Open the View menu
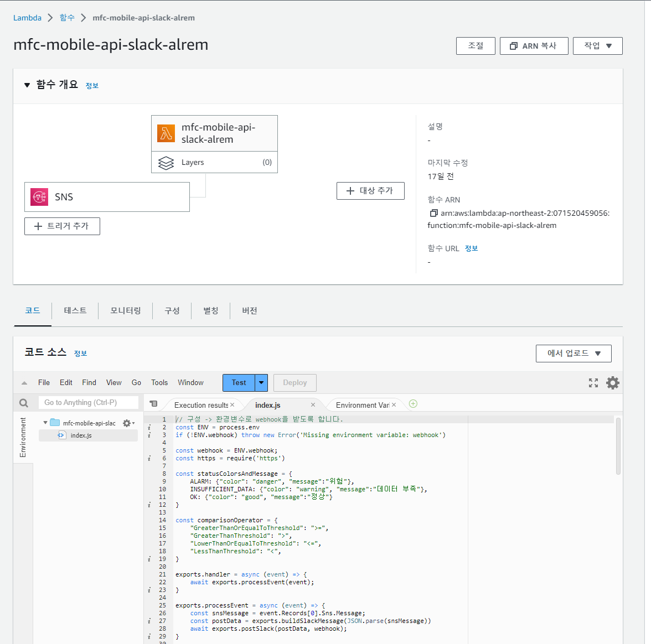The image size is (651, 644). [114, 383]
